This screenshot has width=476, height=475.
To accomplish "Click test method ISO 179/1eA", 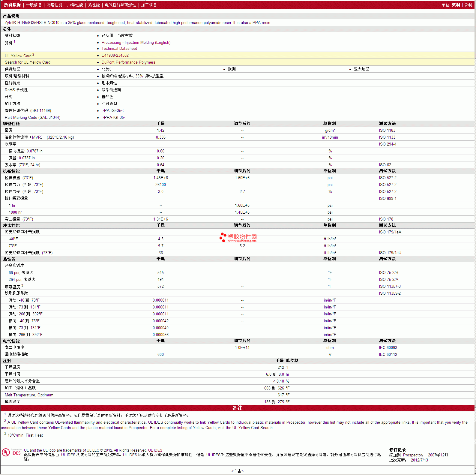I will click(x=390, y=232).
